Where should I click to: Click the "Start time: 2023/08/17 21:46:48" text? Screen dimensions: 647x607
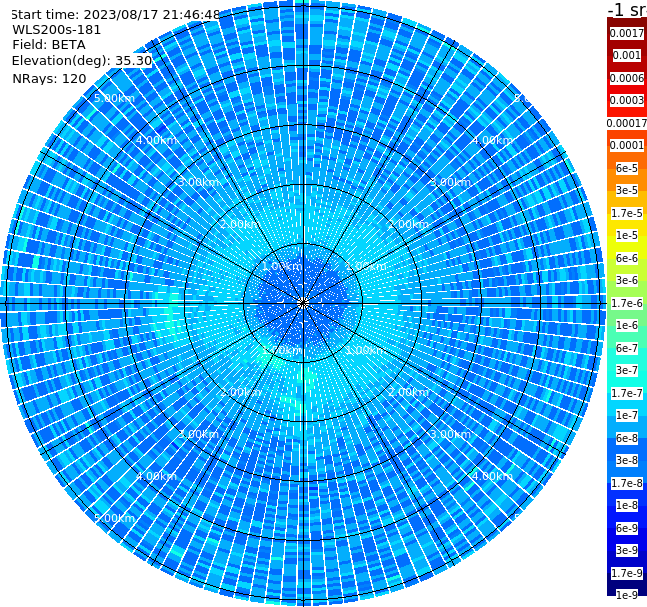tap(115, 14)
